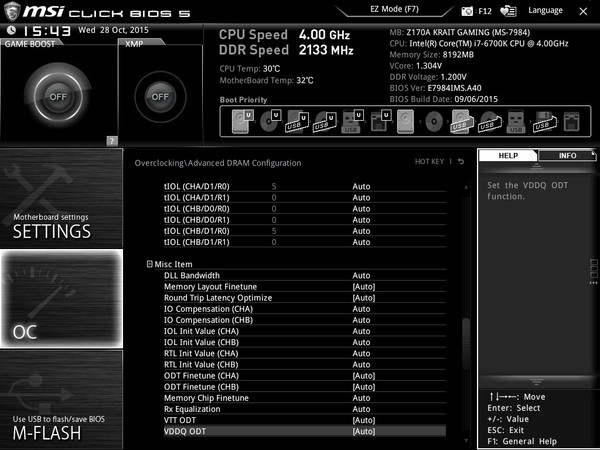Select the tIOL (CHB/D1/R1) row label
Screen dimensions: 600x450
(197, 242)
